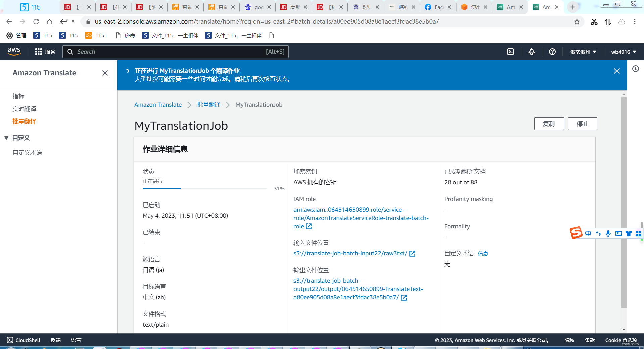The width and height of the screenshot is (644, 349).
Task: Click 语言 in the footer
Action: (76, 340)
